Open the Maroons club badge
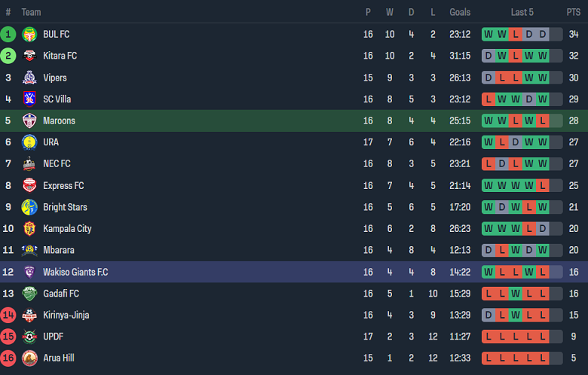 (29, 120)
